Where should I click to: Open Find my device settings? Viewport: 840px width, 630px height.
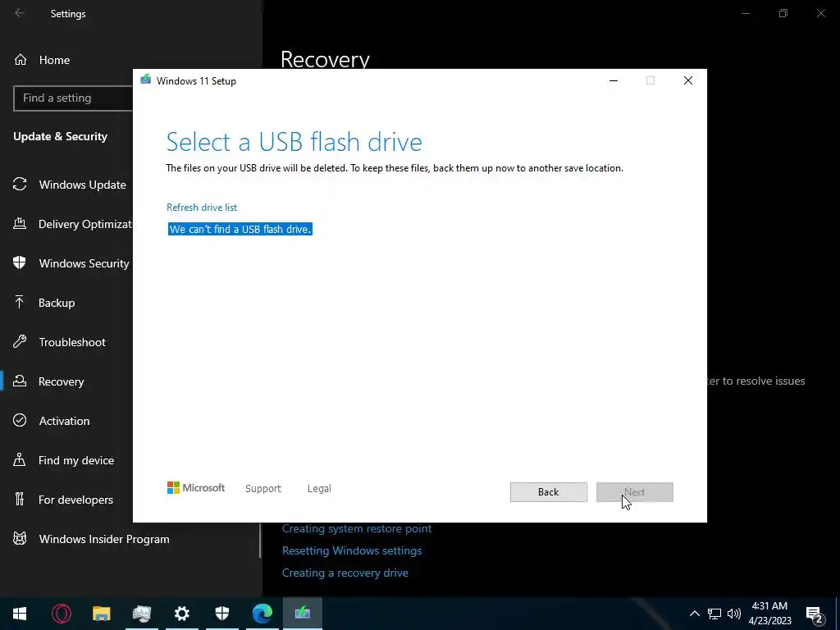pos(75,460)
